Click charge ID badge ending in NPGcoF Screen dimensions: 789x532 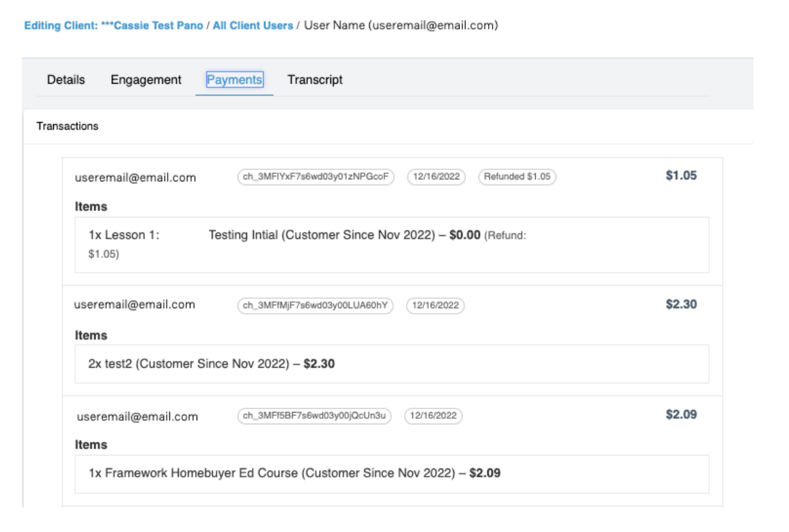pyautogui.click(x=316, y=177)
